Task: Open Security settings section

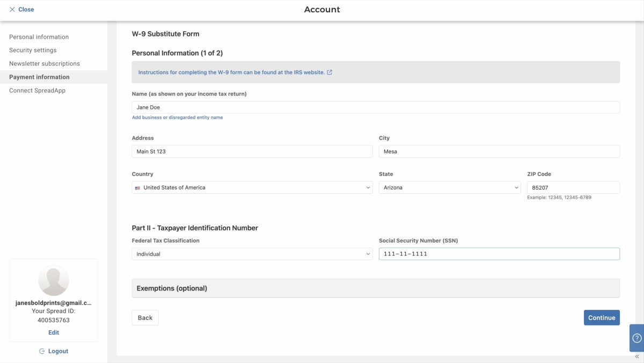Action: point(33,50)
